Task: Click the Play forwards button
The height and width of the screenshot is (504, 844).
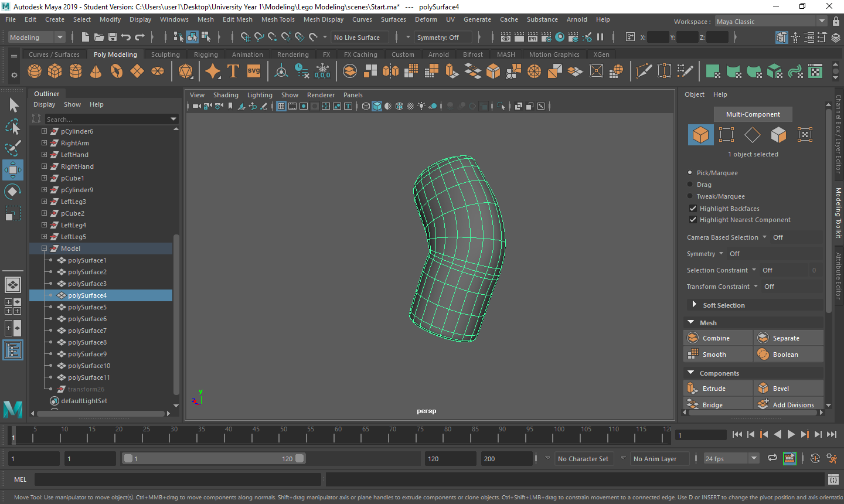Action: 791,434
